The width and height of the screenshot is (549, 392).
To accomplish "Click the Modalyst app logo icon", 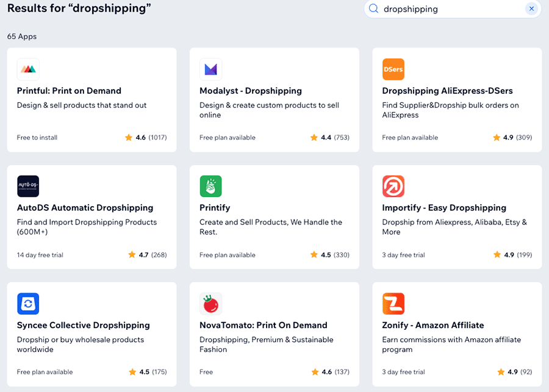I will [211, 69].
